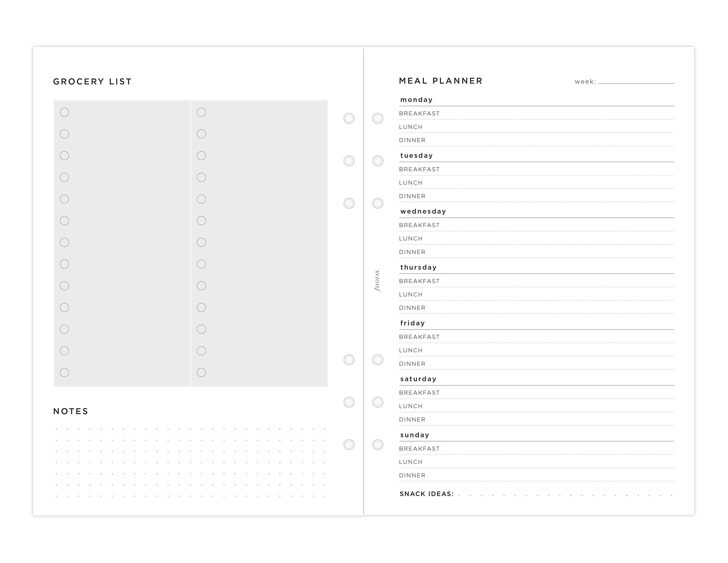Click the top punch hole on the Meal Planner page
Image resolution: width=728 pixels, height=563 pixels.
(378, 118)
